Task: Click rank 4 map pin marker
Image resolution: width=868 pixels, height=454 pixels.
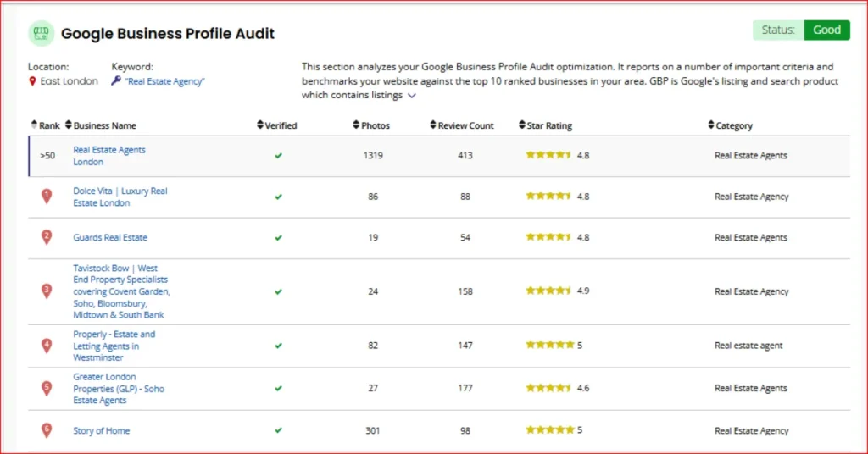Action: 47,346
